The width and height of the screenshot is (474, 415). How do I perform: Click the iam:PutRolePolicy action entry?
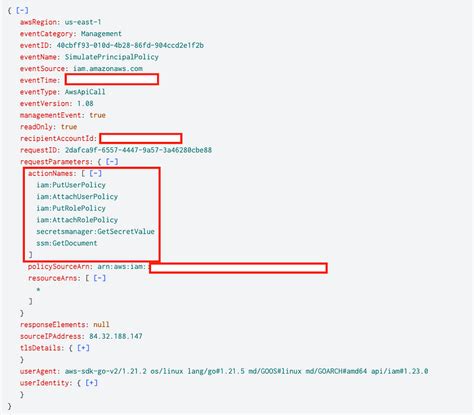71,208
